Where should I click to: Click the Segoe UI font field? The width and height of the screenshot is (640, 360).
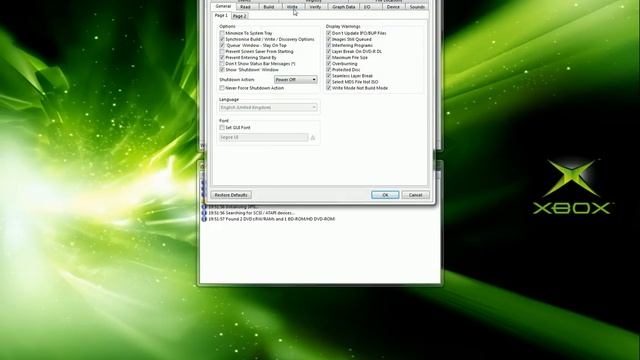(264, 138)
